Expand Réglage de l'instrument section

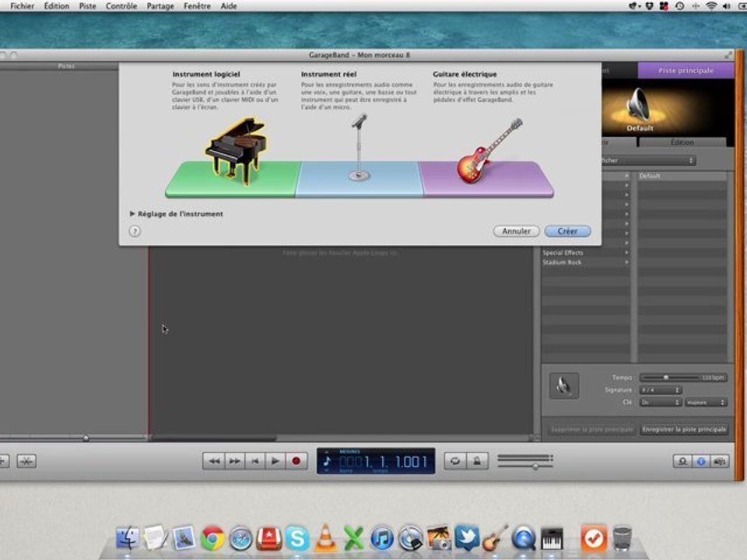(132, 214)
